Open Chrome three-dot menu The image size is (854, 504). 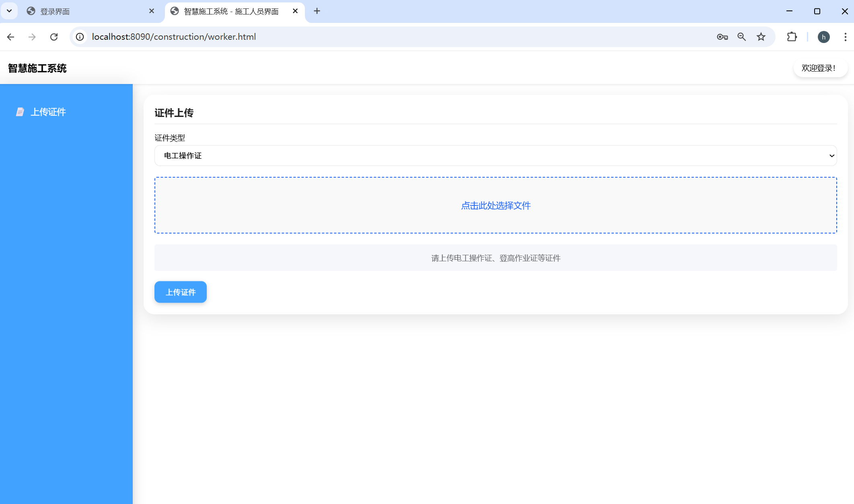[x=845, y=37]
